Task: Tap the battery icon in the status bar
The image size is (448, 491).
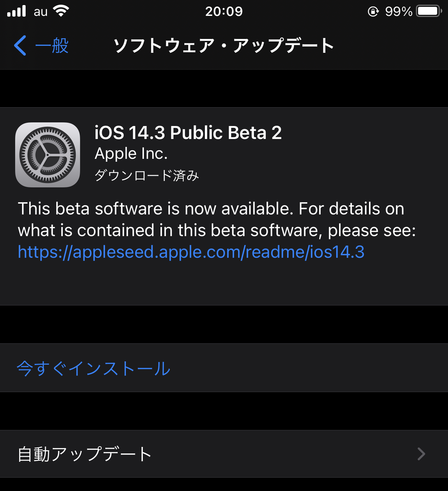Action: point(429,11)
